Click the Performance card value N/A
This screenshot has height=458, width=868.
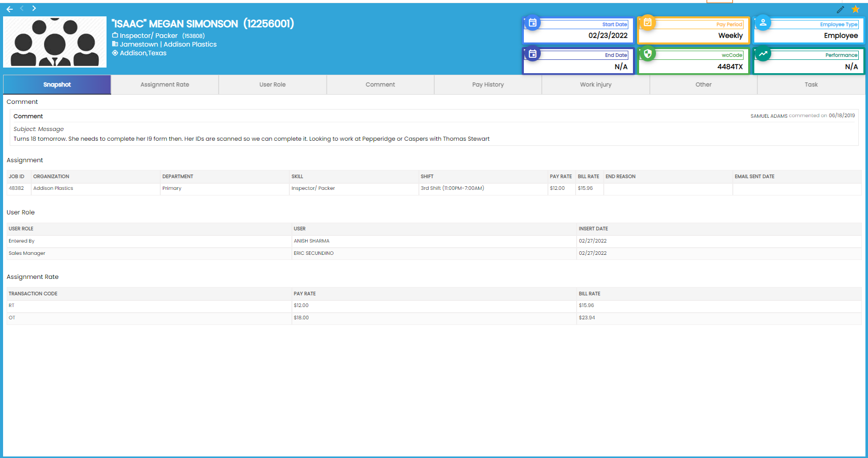click(852, 67)
